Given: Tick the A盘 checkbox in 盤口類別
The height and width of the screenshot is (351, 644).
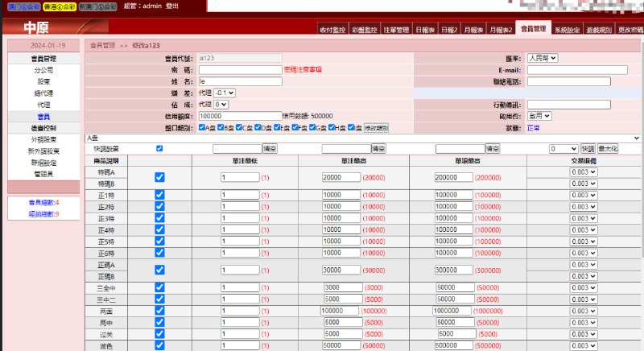Looking at the screenshot, I should pyautogui.click(x=202, y=128).
